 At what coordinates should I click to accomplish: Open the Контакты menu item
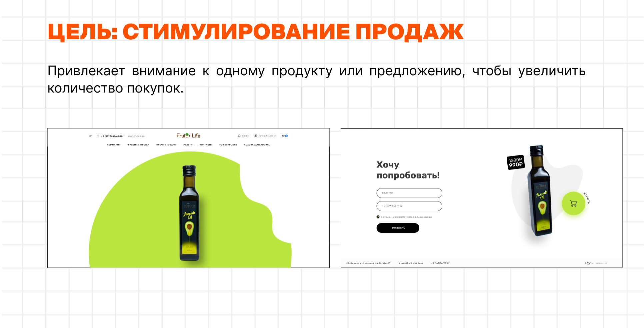pos(206,145)
